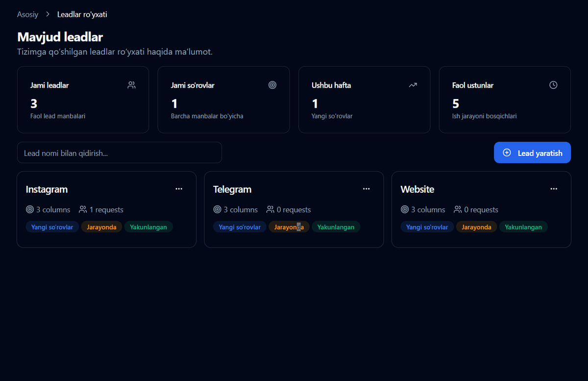Screen dimensions: 588x381
Task: Click the clock icon in Faol ustunlar card
Action: [x=553, y=85]
